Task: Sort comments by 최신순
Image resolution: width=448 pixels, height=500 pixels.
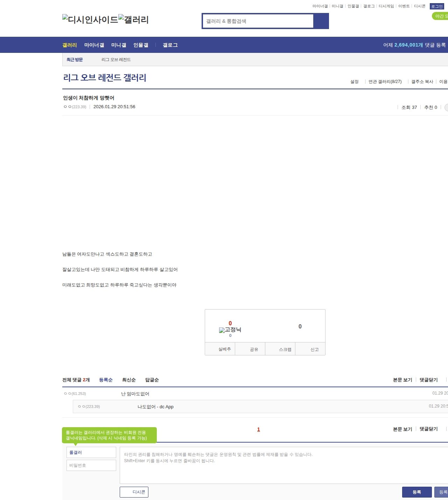Action: tap(129, 380)
